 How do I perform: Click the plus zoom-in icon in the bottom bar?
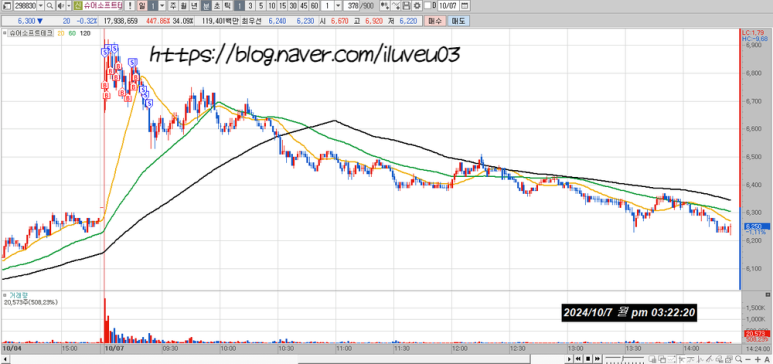[757, 359]
